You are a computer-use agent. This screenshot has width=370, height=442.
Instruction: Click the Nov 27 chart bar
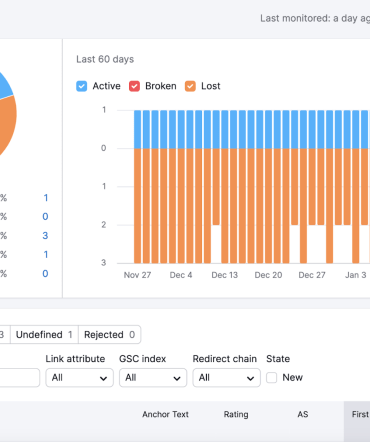(x=137, y=187)
